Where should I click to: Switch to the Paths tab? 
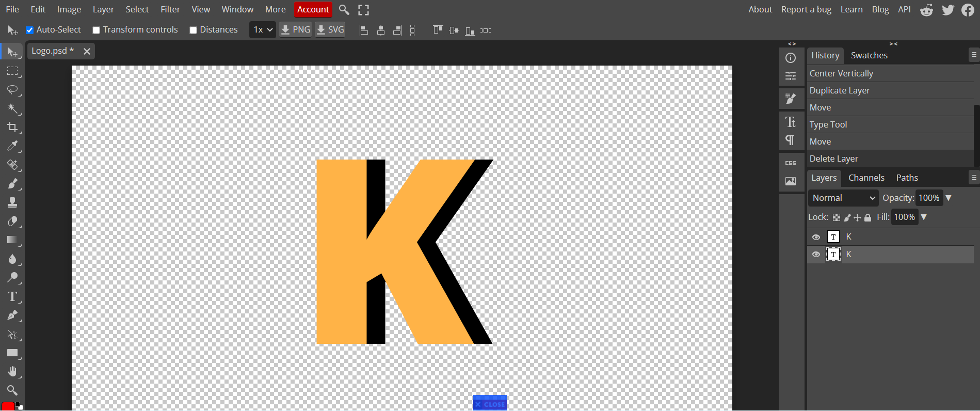point(907,178)
